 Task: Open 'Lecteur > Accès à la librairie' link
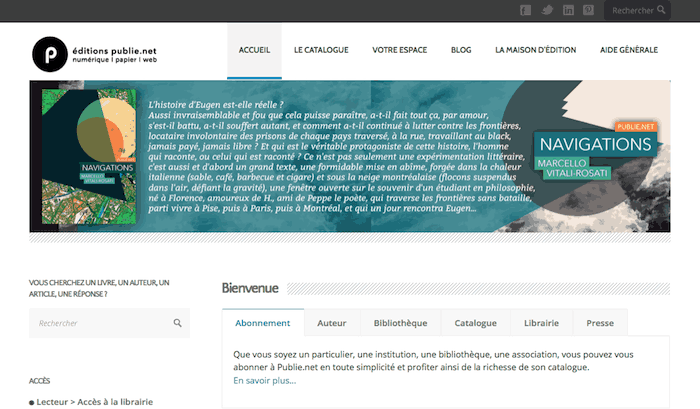[x=94, y=402]
